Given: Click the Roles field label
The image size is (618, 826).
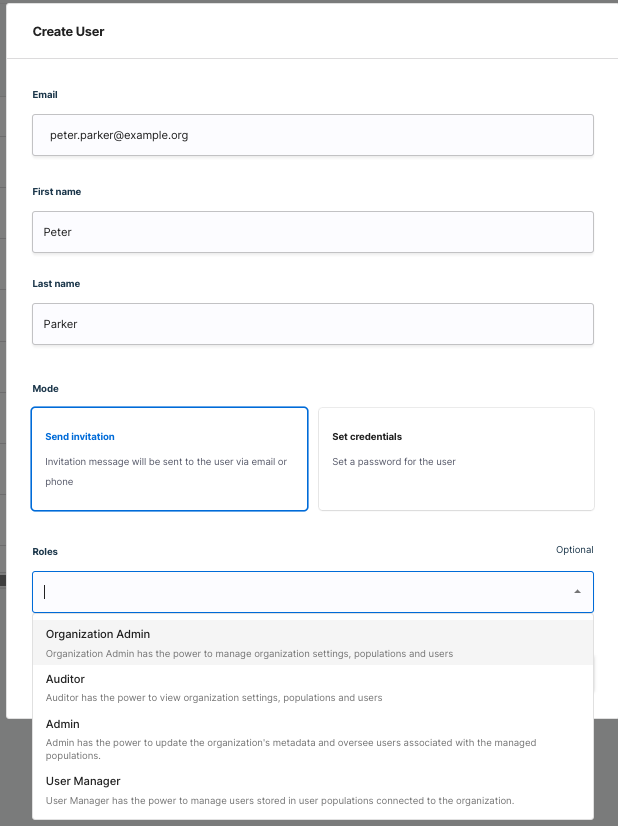Looking at the screenshot, I should pos(46,552).
